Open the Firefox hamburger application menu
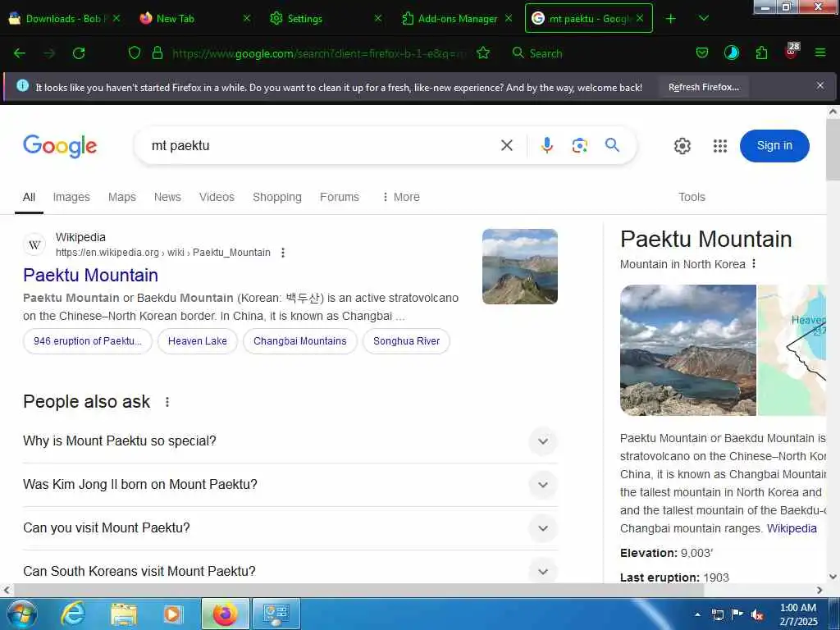The image size is (840, 630). tap(820, 52)
